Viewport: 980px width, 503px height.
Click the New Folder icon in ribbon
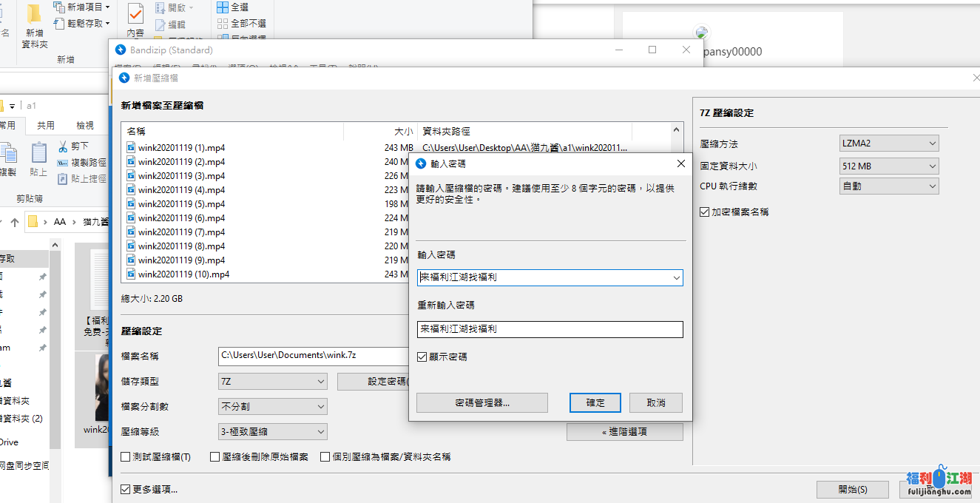click(x=34, y=15)
